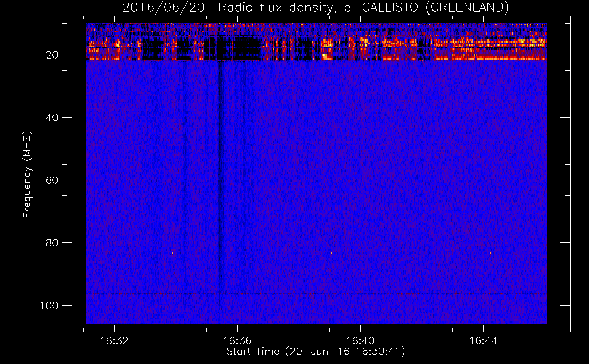Click the Start Time axis label
The height and width of the screenshot is (364, 589).
(316, 352)
